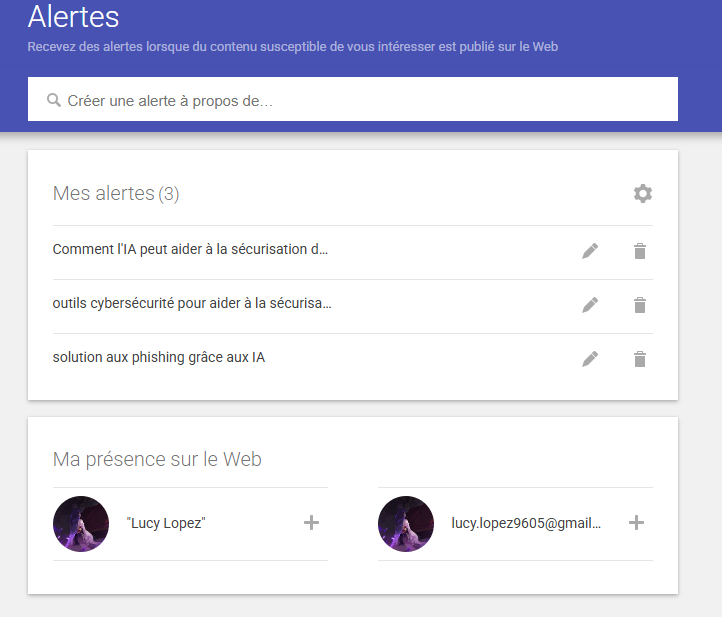The height and width of the screenshot is (617, 722).
Task: Delete the 'outils cybersécurité' alert
Action: coord(640,305)
